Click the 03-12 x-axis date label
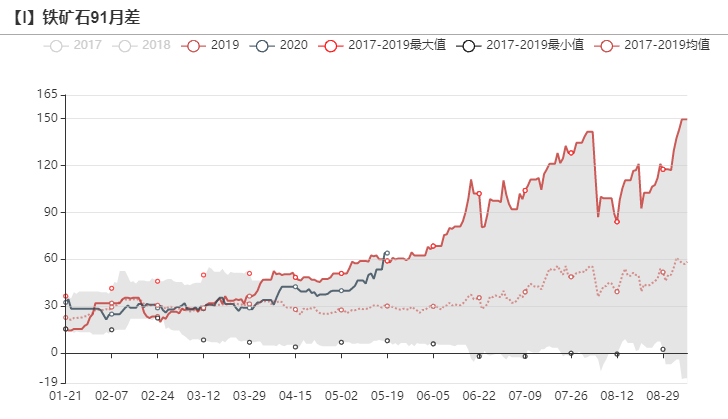728x419 pixels. [x=203, y=396]
